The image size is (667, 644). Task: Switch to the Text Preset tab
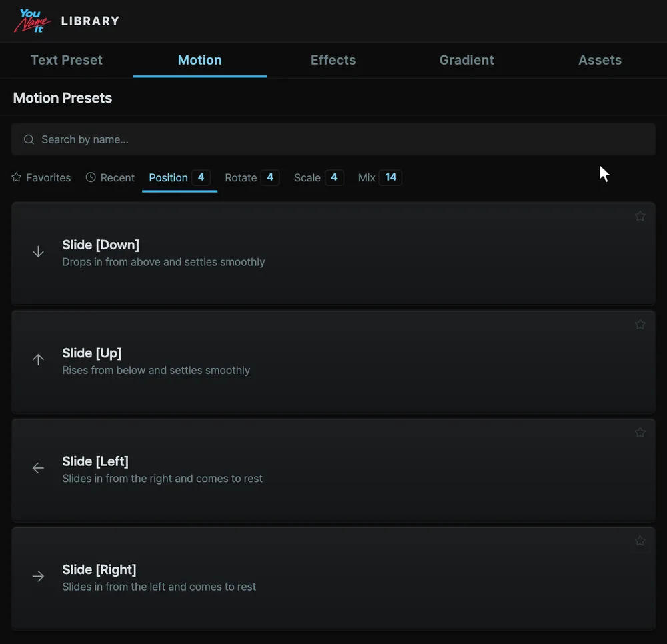tap(67, 60)
